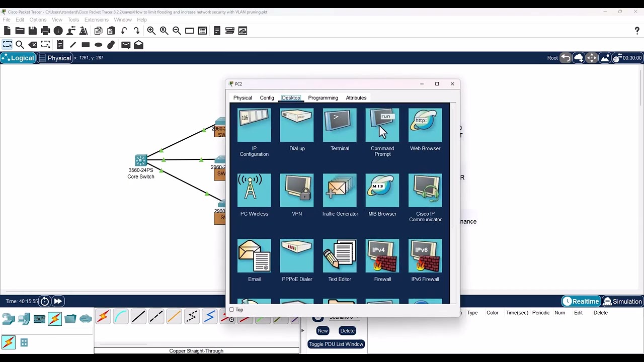Screen dimensions: 644x362
Task: Open the Extensions menu
Action: (96, 20)
